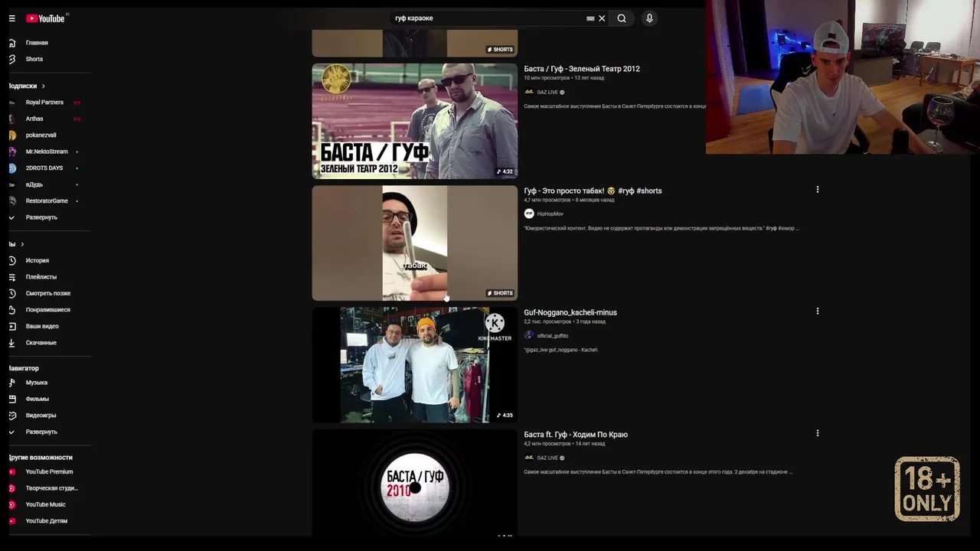
Task: Open the Подписки section header
Action: point(27,86)
